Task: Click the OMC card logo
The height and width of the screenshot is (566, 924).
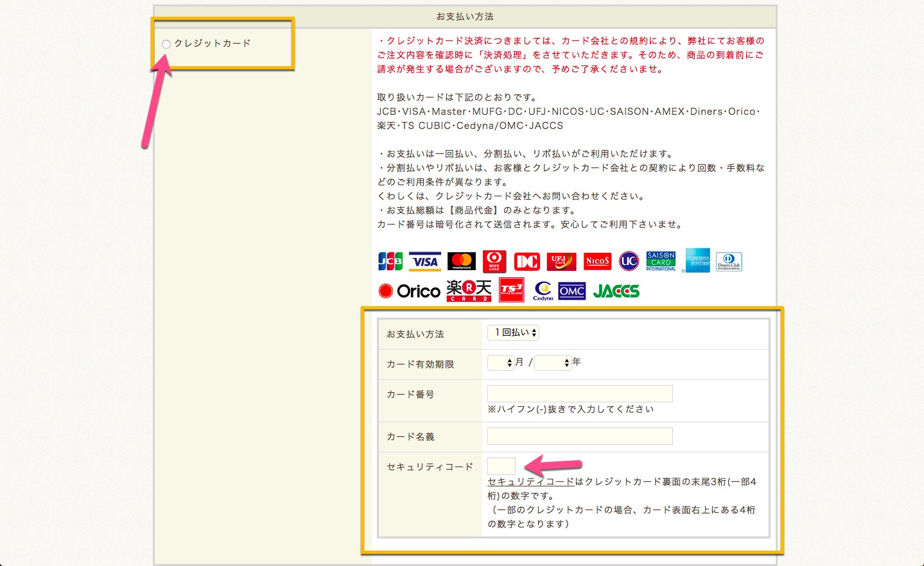Action: [571, 291]
